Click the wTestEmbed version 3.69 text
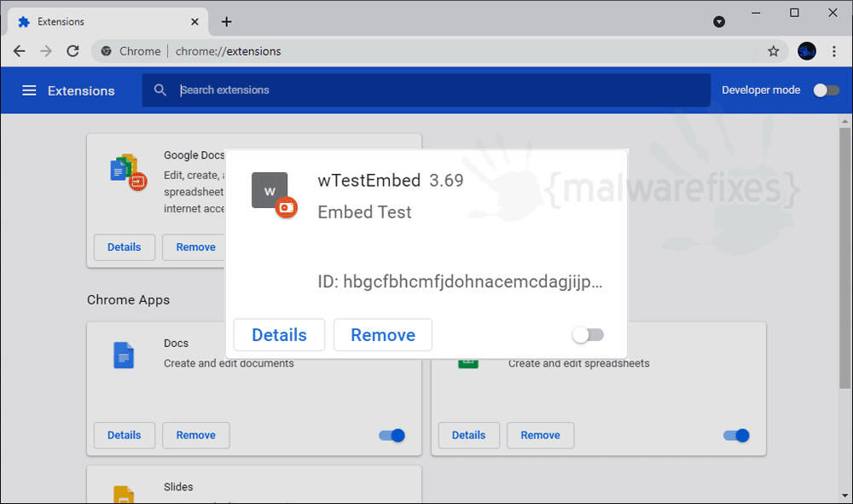The height and width of the screenshot is (504, 853). point(446,181)
